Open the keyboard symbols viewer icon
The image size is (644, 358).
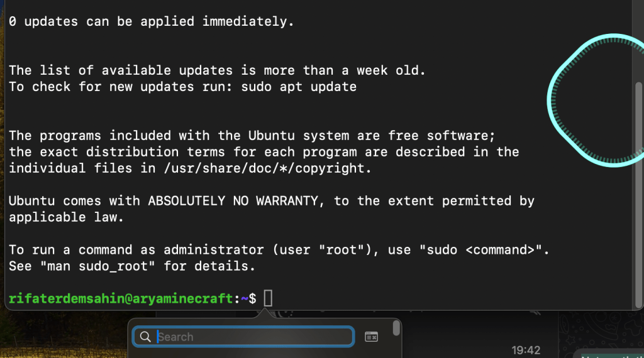click(371, 337)
